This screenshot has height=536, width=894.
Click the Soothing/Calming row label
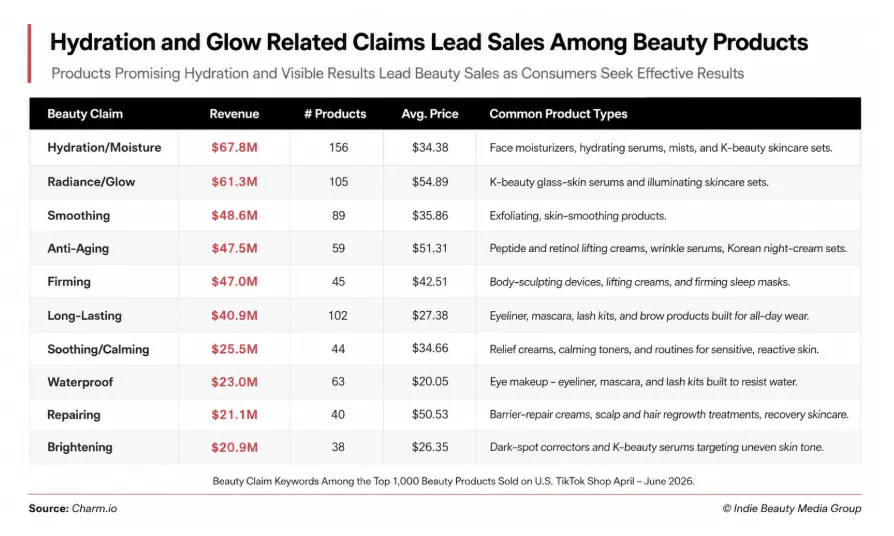pos(98,350)
